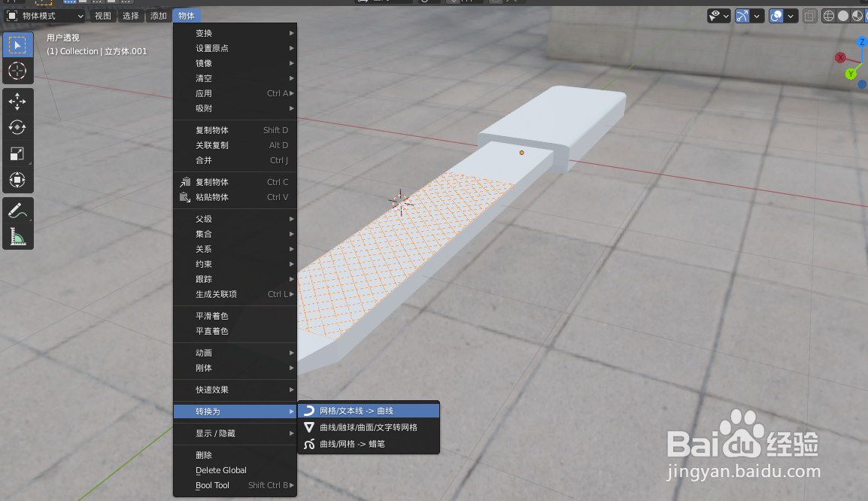Click 曲线/融球/曲面/文字转网格 option
This screenshot has height=501, width=868.
[x=369, y=427]
